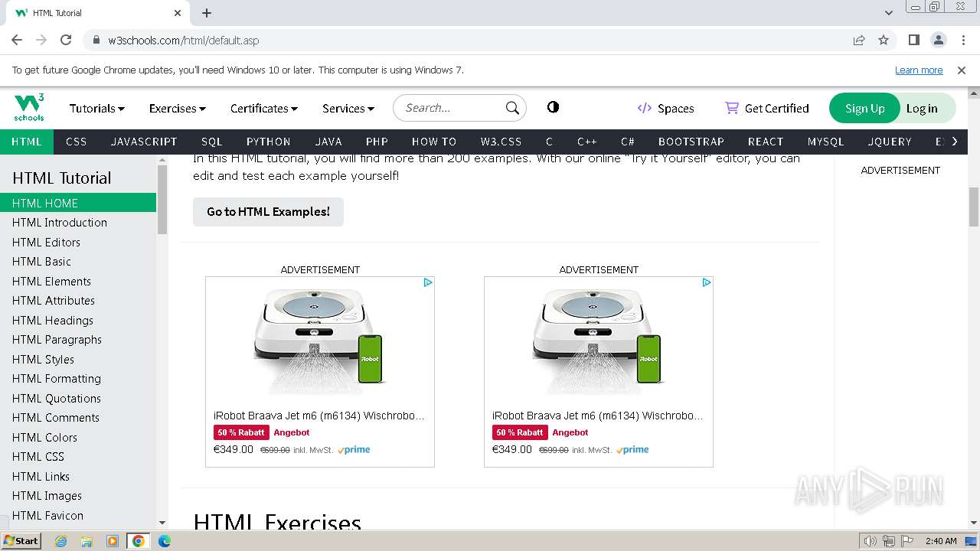
Task: Open Windows Media Player from taskbar
Action: (x=113, y=541)
